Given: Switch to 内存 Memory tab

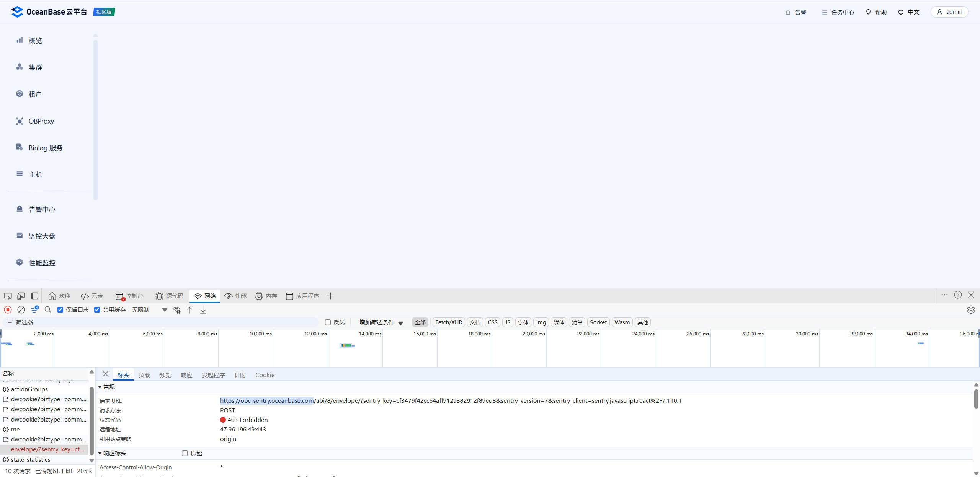Looking at the screenshot, I should 266,296.
